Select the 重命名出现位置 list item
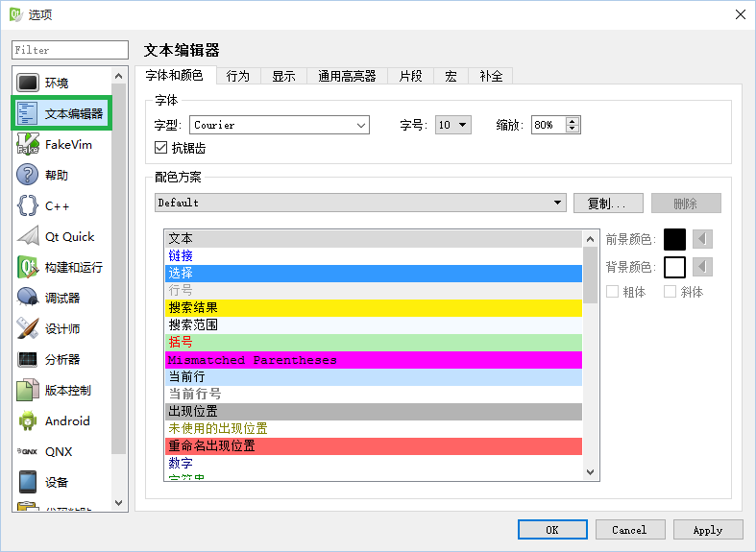Screen dimensions: 756x552 pos(373,446)
